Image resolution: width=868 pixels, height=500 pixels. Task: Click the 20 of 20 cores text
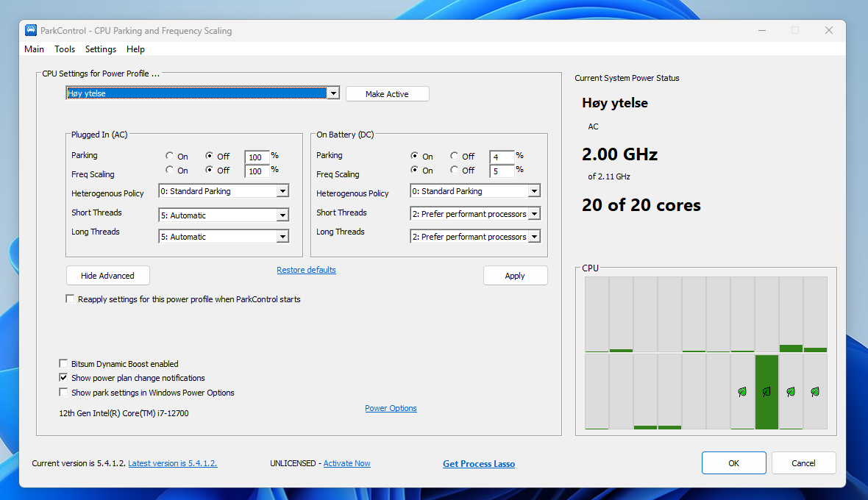[x=641, y=205]
